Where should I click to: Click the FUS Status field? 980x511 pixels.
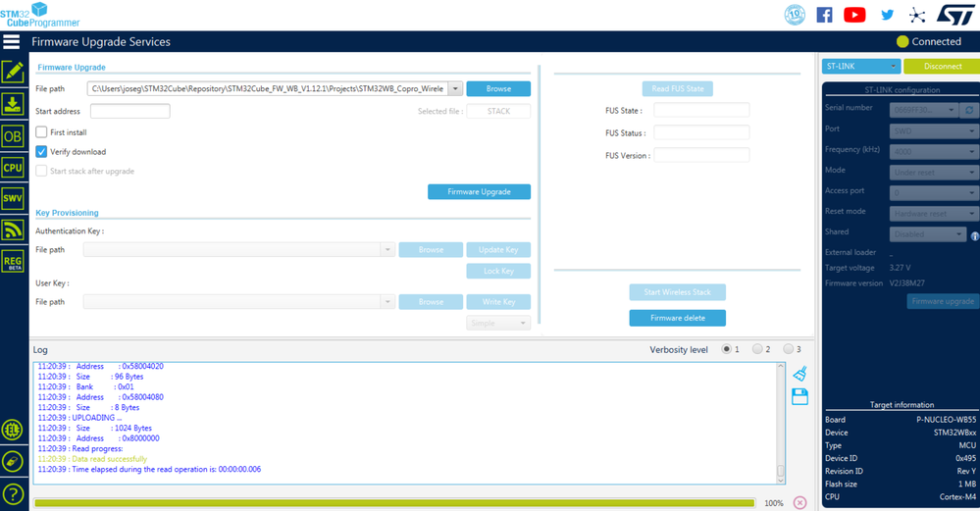pyautogui.click(x=701, y=133)
